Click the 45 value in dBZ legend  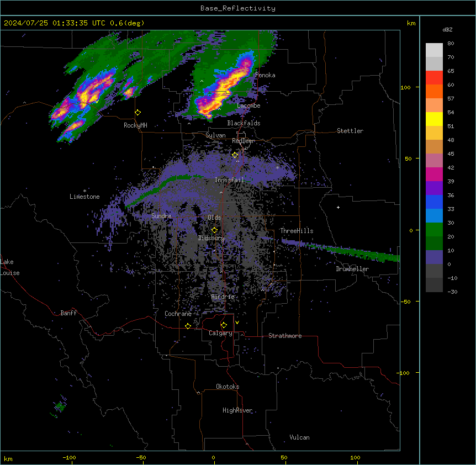coord(451,154)
